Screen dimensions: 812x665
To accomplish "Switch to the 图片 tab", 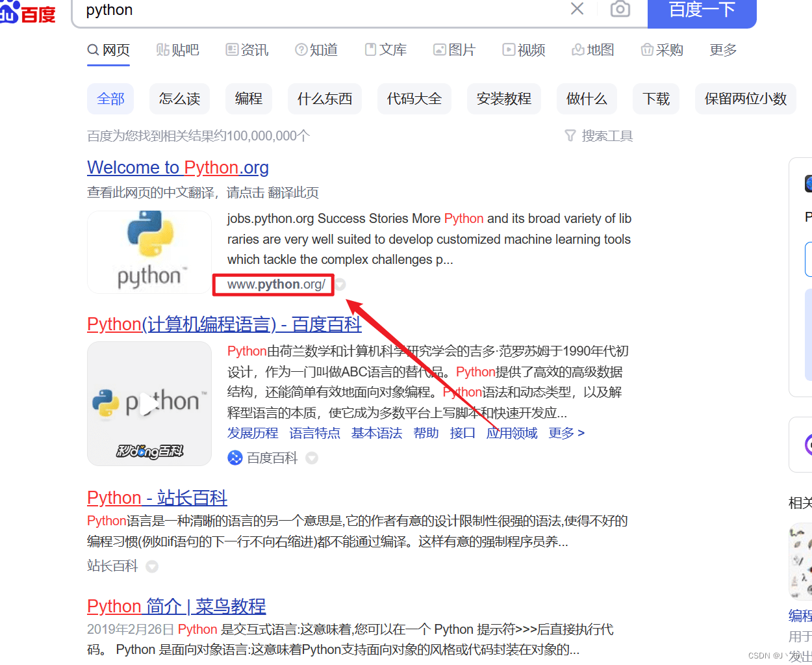I will coord(455,50).
